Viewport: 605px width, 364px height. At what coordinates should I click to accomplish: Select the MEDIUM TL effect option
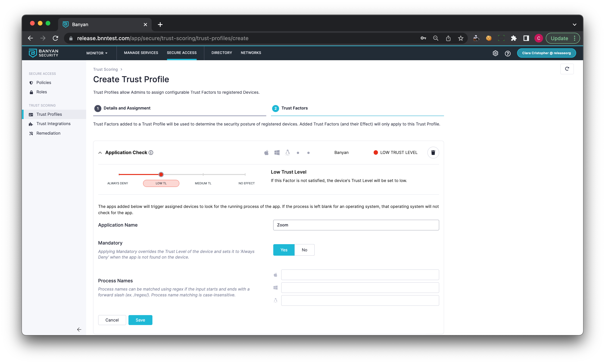[203, 183]
